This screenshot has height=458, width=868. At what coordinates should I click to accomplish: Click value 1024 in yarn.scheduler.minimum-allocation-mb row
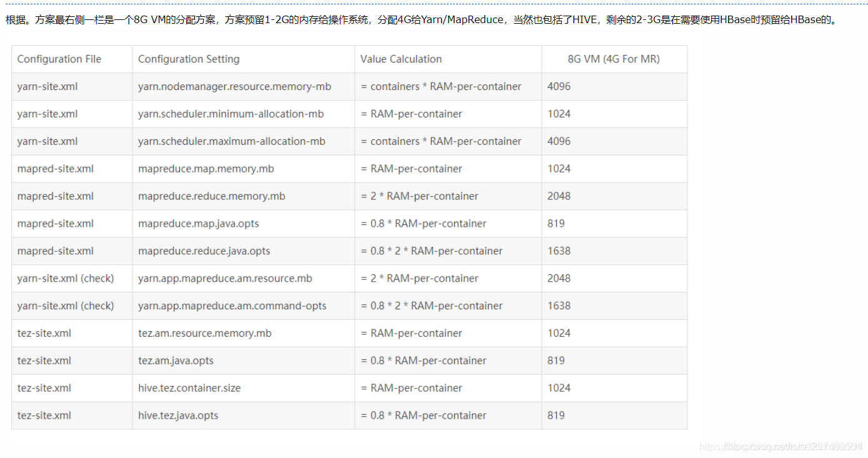coord(559,114)
